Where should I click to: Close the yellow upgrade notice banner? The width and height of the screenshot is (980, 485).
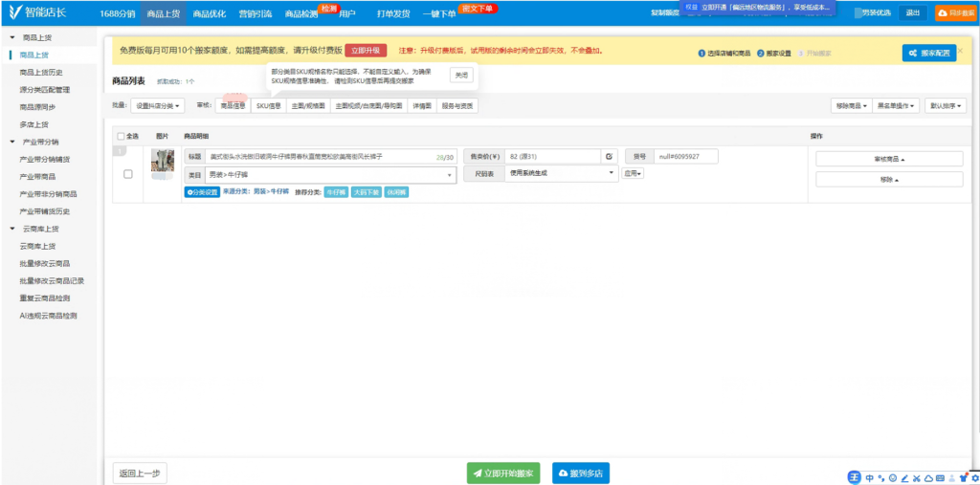click(x=961, y=50)
